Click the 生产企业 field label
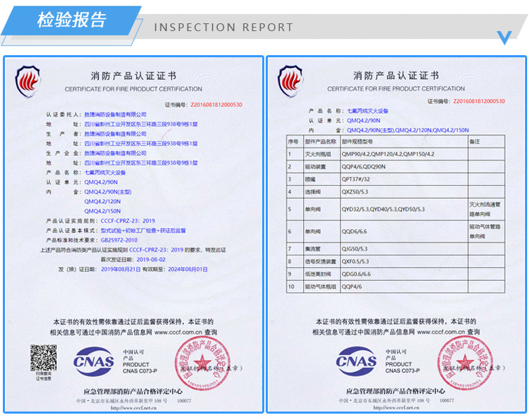The height and width of the screenshot is (420, 530). (x=64, y=153)
